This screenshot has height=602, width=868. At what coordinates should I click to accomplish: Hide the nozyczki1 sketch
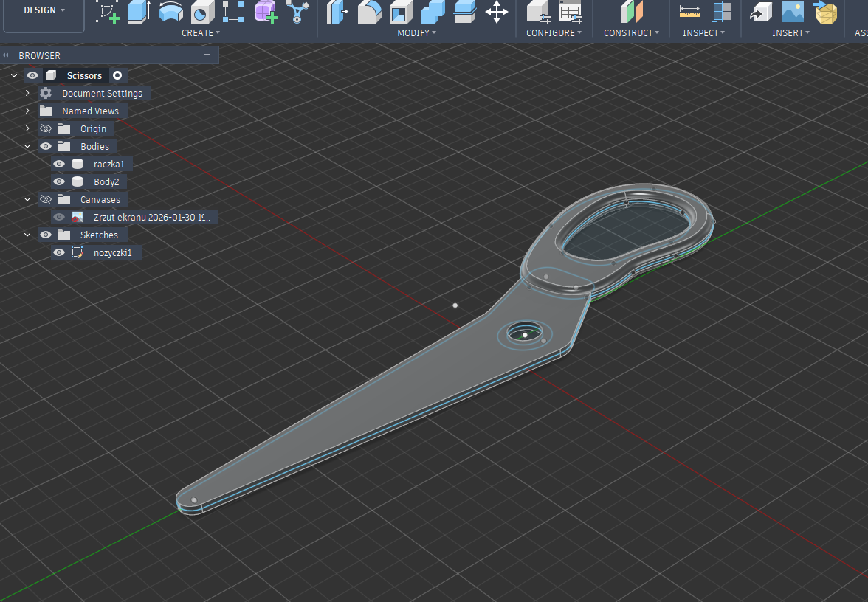pos(59,252)
